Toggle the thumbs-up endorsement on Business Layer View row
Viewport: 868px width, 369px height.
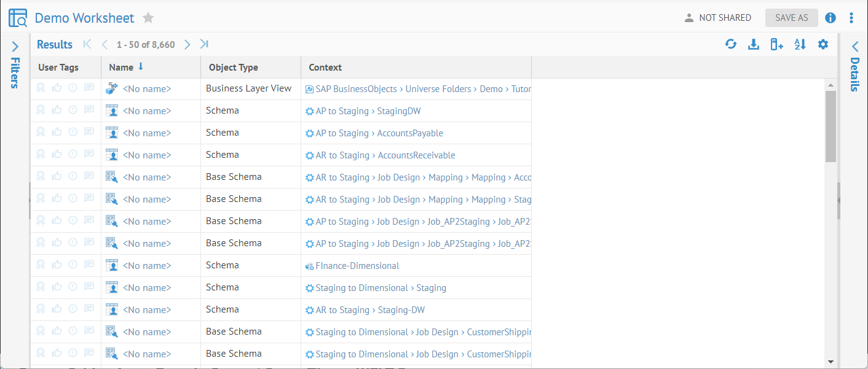tap(57, 88)
